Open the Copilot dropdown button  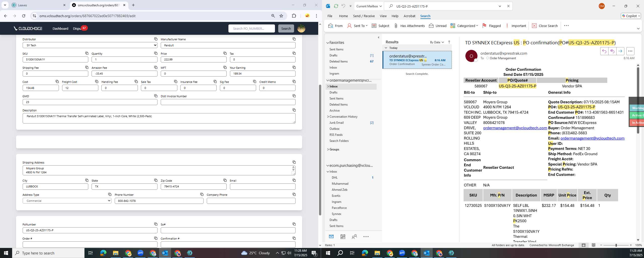pyautogui.click(x=631, y=16)
